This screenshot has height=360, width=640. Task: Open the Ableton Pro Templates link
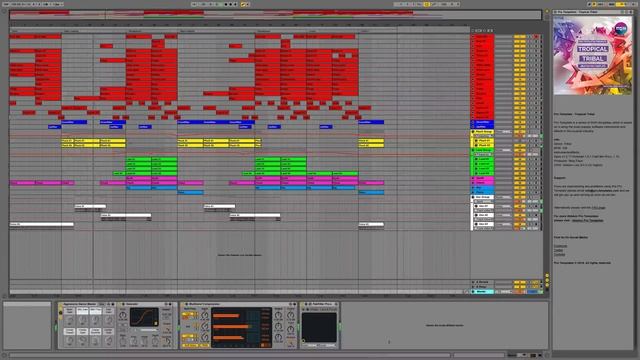(587, 220)
